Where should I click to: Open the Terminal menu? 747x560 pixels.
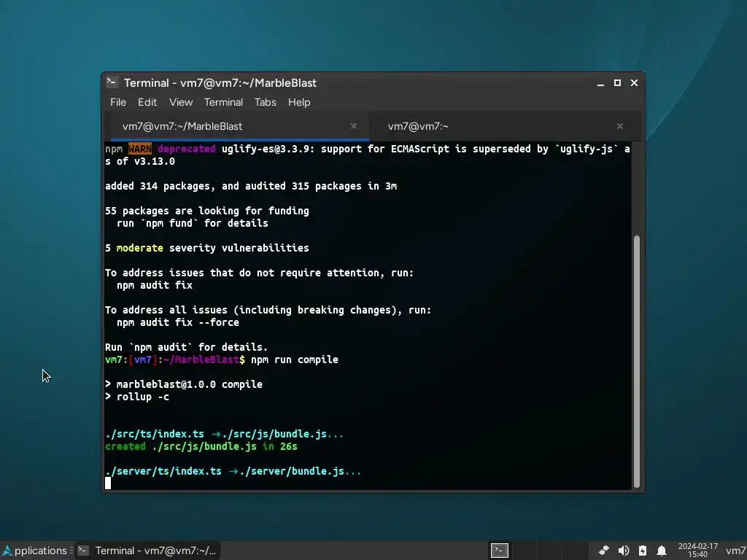[223, 102]
